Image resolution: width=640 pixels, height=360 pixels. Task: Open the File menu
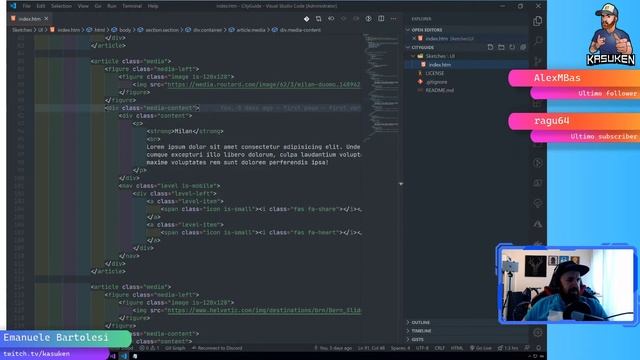click(x=27, y=6)
